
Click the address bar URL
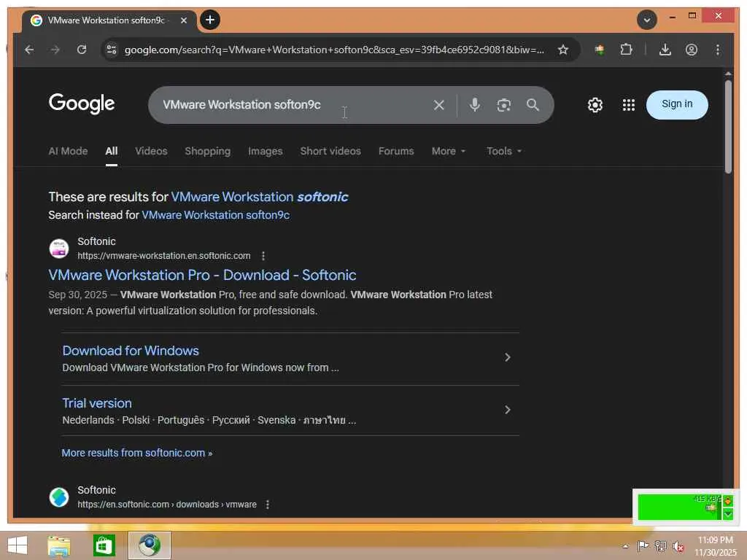coord(334,50)
